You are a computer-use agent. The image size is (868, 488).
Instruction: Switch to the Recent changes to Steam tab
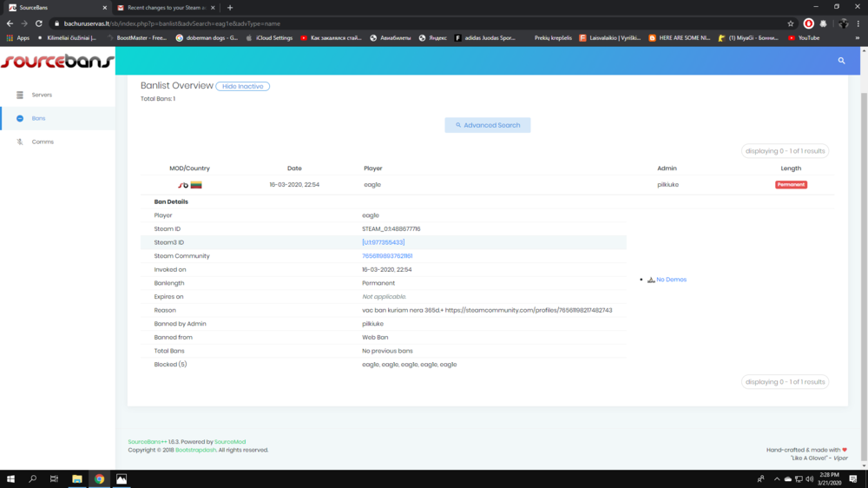pos(165,8)
